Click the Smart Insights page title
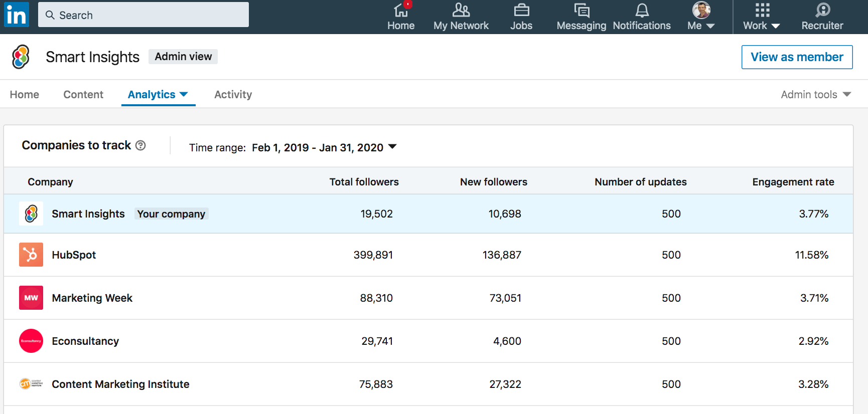 click(92, 57)
